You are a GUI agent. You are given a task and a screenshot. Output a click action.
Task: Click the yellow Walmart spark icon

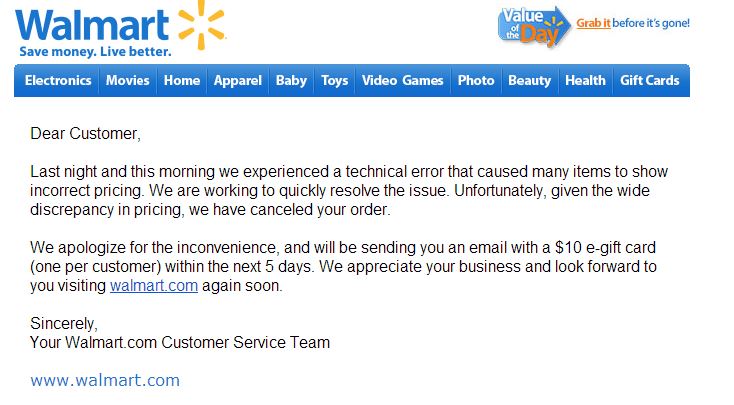pyautogui.click(x=202, y=25)
